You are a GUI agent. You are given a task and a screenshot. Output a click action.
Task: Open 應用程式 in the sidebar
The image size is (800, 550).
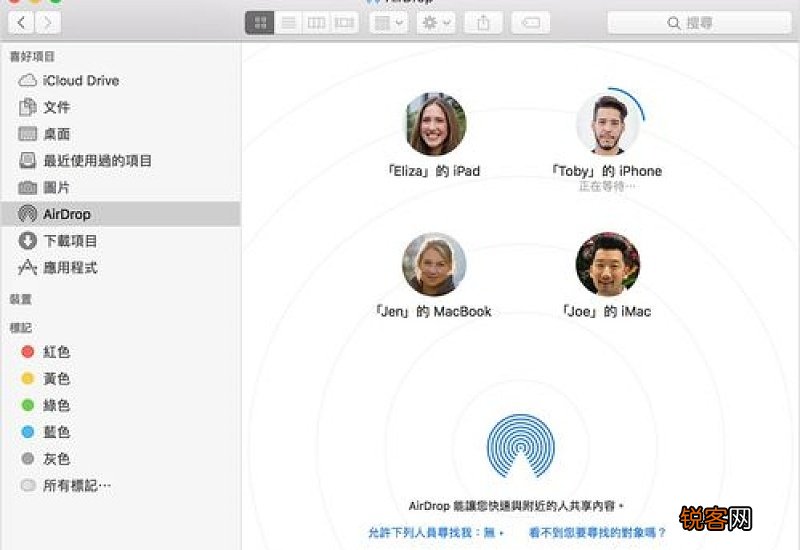click(x=120, y=268)
